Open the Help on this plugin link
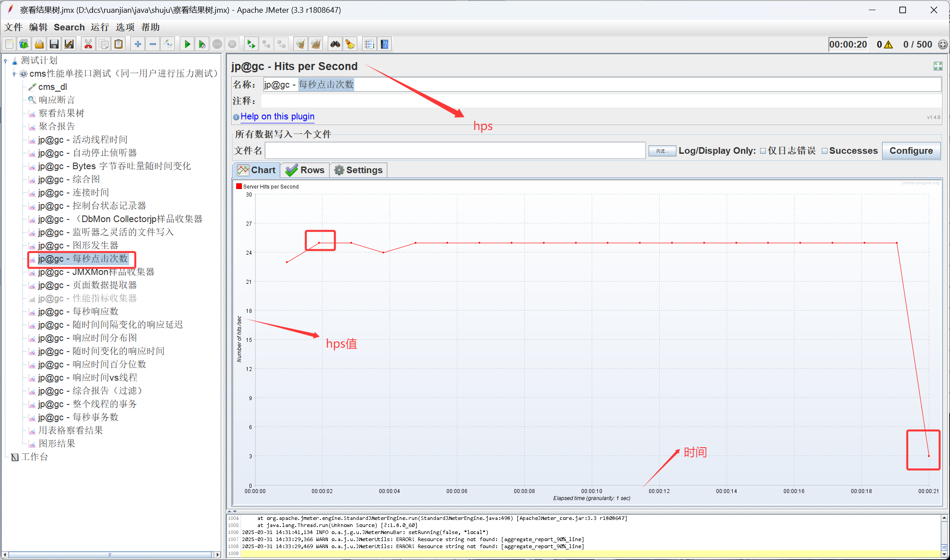Viewport: 950px width, 560px height. pyautogui.click(x=277, y=116)
